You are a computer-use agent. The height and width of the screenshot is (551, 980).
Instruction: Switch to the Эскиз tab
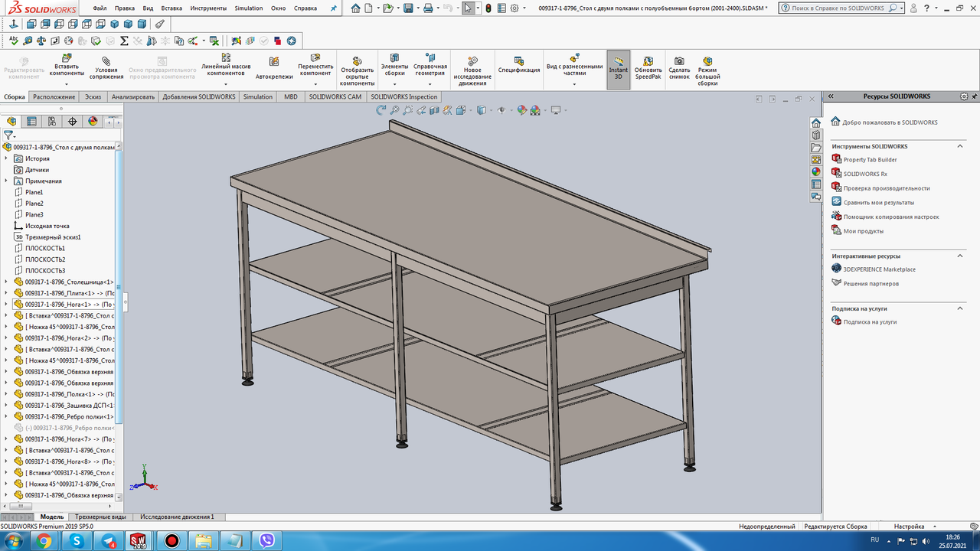(x=93, y=96)
